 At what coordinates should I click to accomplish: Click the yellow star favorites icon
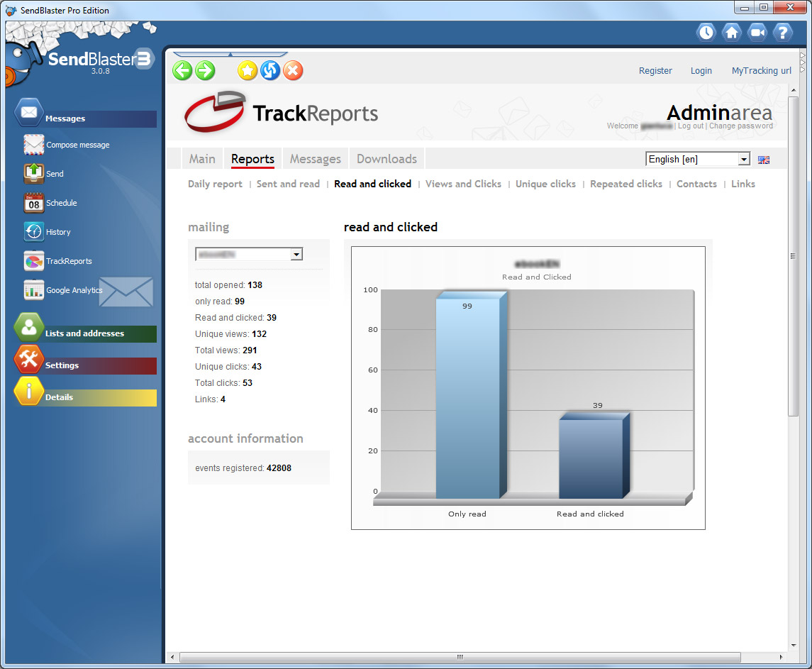coord(248,70)
